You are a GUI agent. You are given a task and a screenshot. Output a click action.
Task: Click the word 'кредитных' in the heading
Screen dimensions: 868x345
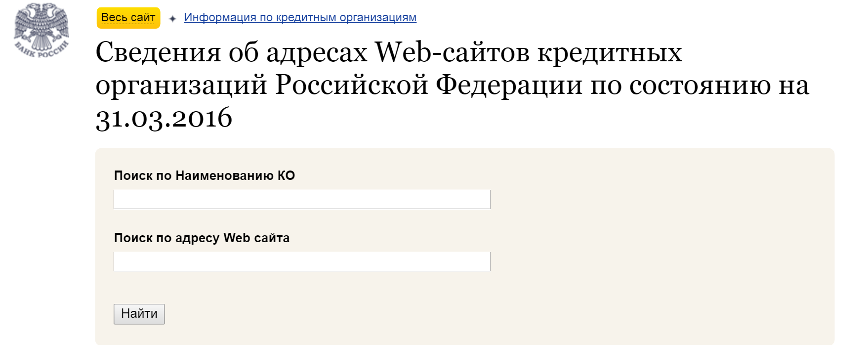610,52
